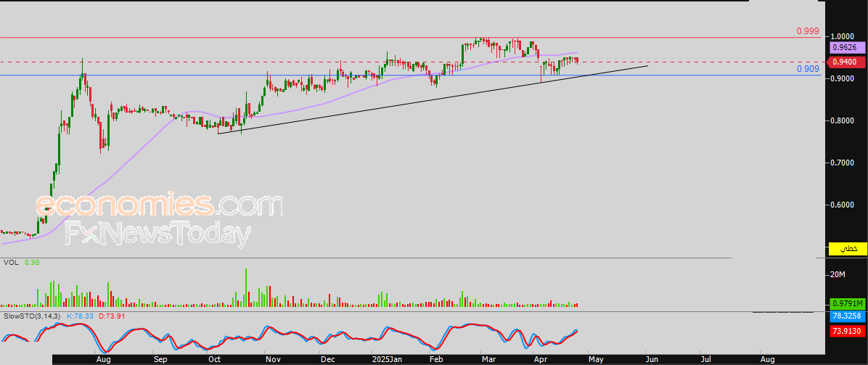Click the D:73.91 stochastic value
The height and width of the screenshot is (365, 868).
(x=112, y=316)
